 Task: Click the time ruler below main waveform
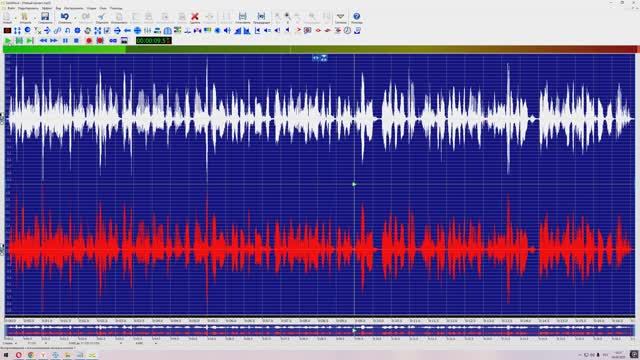tap(320, 321)
